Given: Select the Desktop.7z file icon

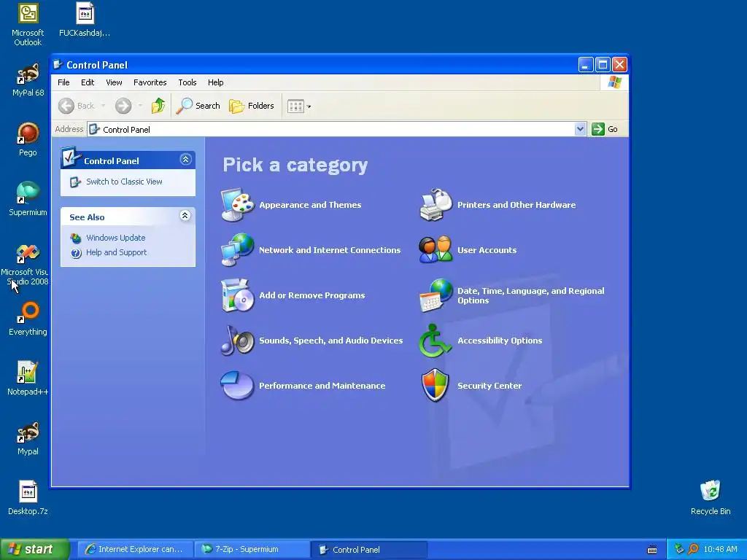Looking at the screenshot, I should click(x=28, y=498).
